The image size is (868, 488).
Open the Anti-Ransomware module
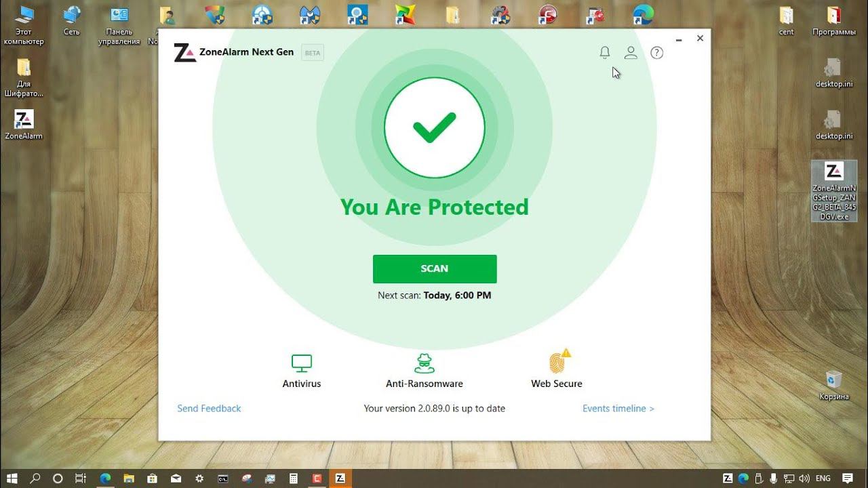coord(425,371)
